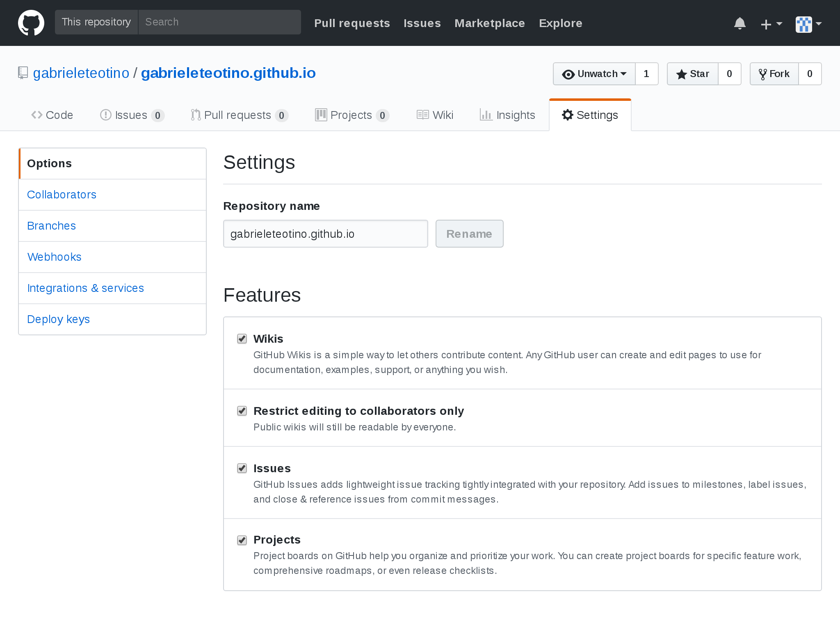Toggle the Wikis checkbox
Viewport: 840px width, 628px height.
point(242,339)
